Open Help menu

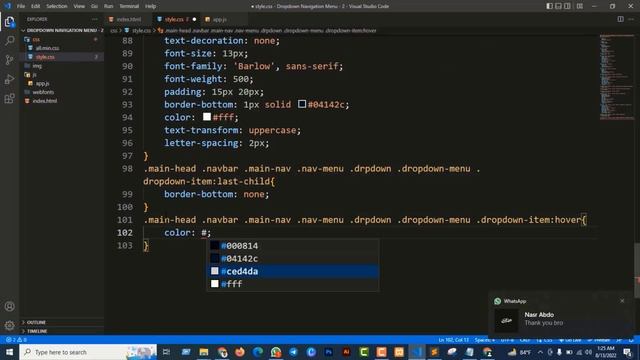pos(151,6)
